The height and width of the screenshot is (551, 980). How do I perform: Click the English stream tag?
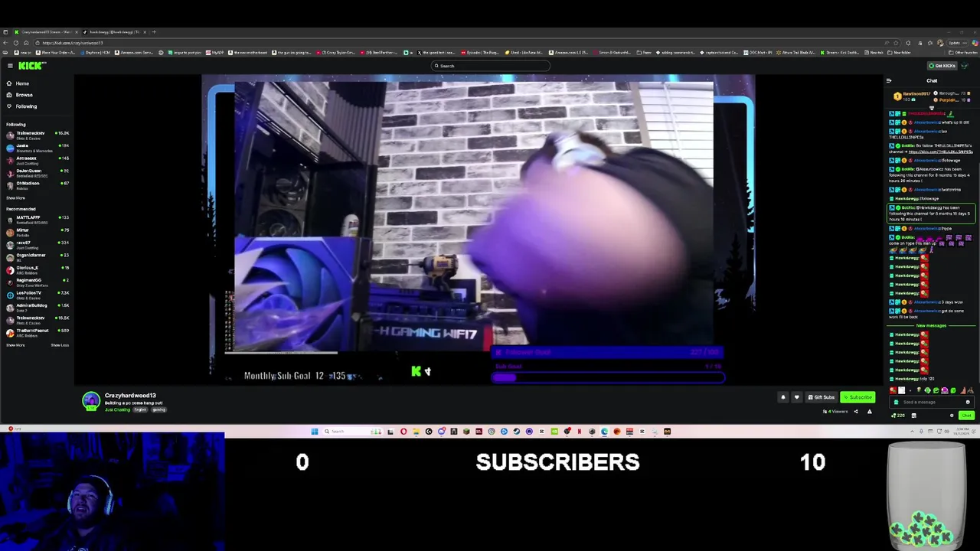[140, 409]
